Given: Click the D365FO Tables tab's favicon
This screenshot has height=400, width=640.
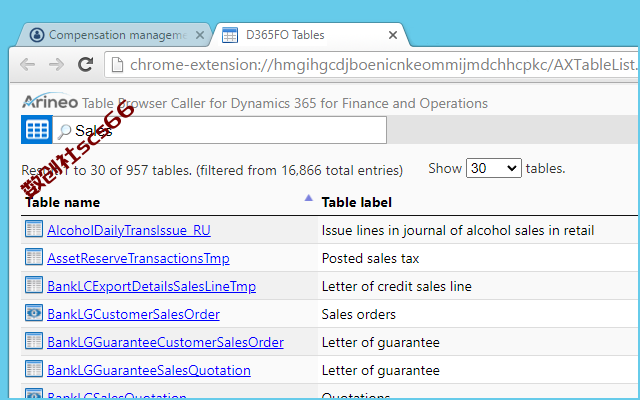Looking at the screenshot, I should (x=230, y=36).
